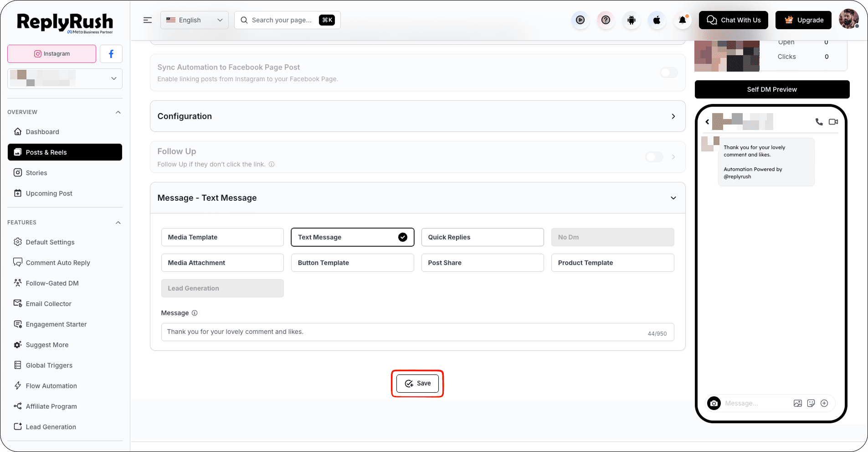Click the Chat With Us button
868x452 pixels.
pyautogui.click(x=734, y=20)
